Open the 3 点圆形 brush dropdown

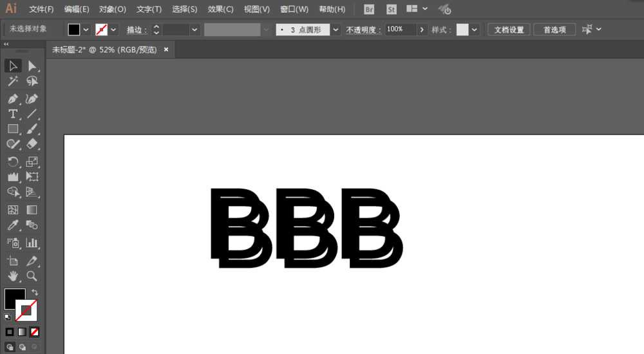[x=336, y=30]
